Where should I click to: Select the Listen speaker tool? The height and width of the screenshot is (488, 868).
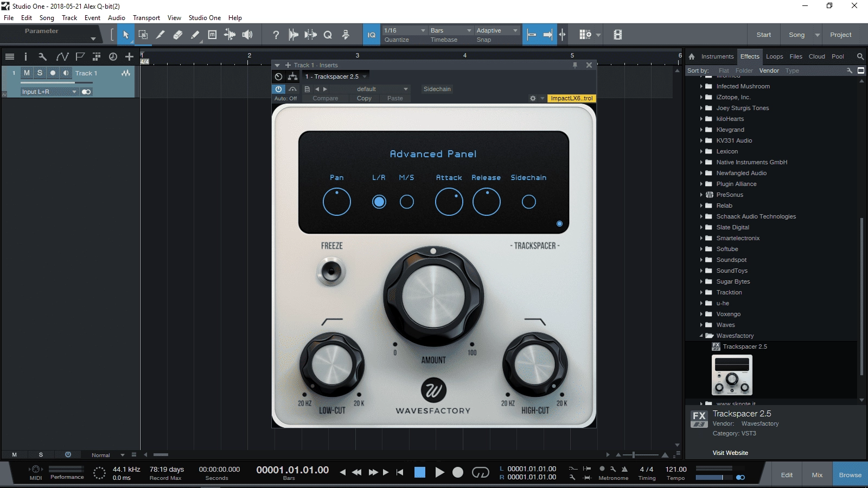[x=247, y=35]
